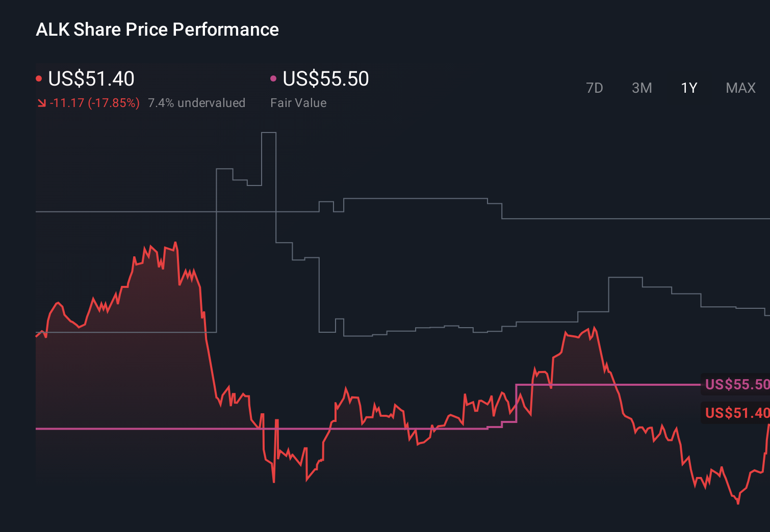Click the ALK Share Price Performance title
This screenshot has width=770, height=532.
(x=157, y=30)
